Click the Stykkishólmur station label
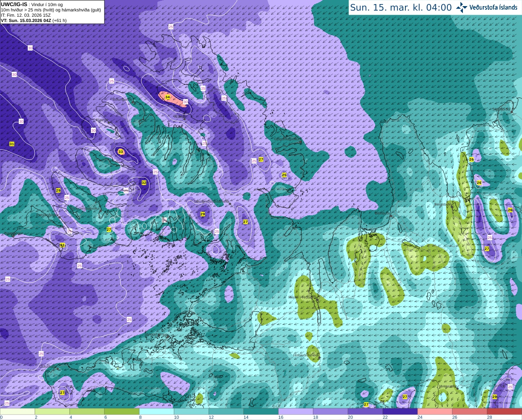The height and width of the screenshot is (420, 522). [x=156, y=334]
